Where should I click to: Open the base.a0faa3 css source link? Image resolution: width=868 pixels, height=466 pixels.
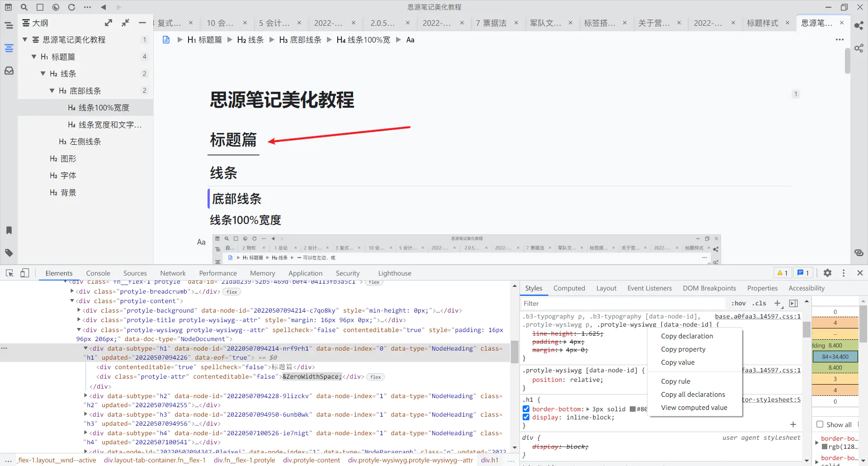(757, 316)
